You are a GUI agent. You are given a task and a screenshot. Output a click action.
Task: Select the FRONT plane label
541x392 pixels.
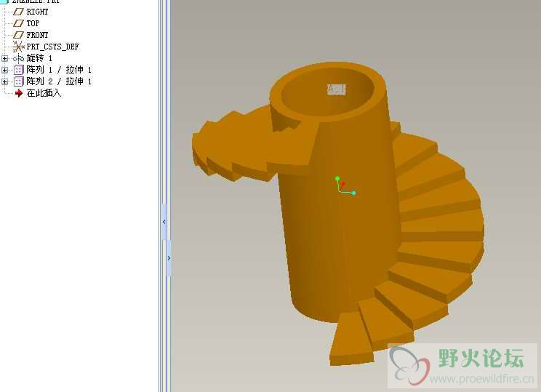point(37,35)
